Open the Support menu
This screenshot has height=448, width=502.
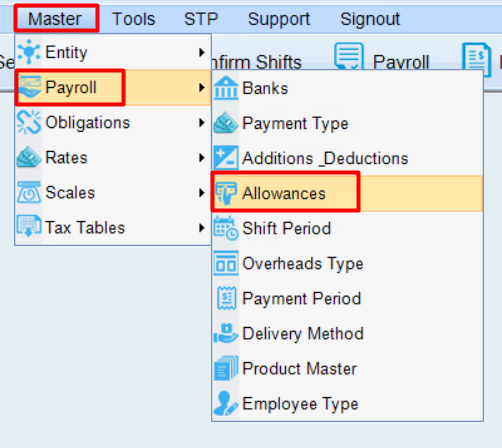point(279,19)
